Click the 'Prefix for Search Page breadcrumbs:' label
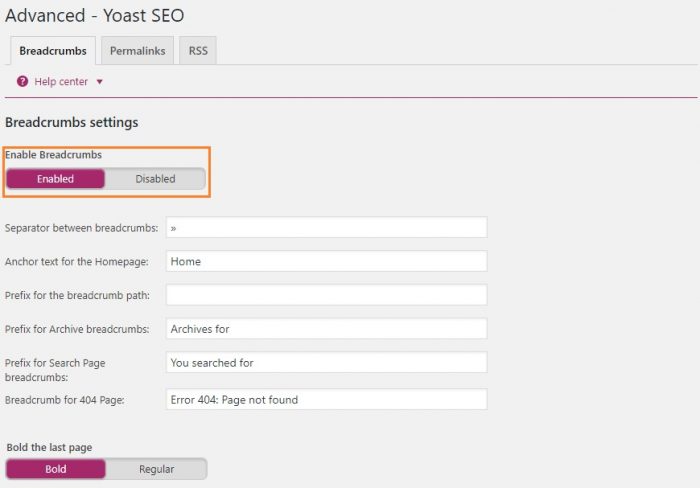The width and height of the screenshot is (700, 488). click(x=55, y=370)
